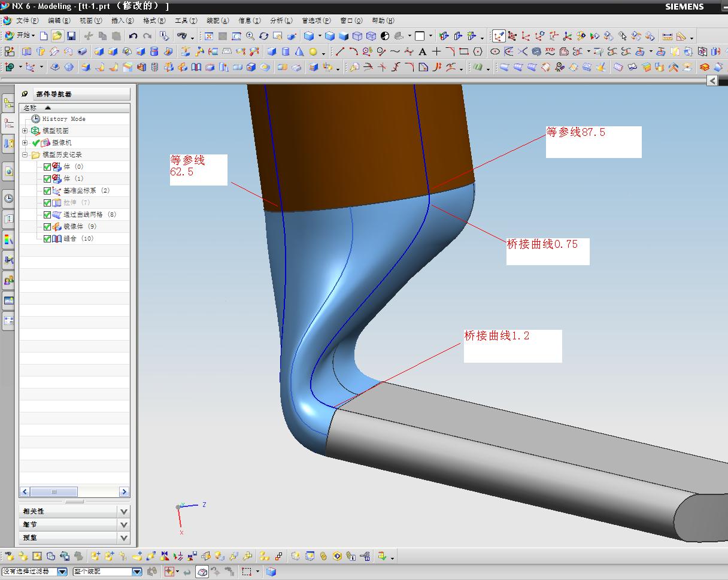Open the 格式(R) menu

(154, 20)
